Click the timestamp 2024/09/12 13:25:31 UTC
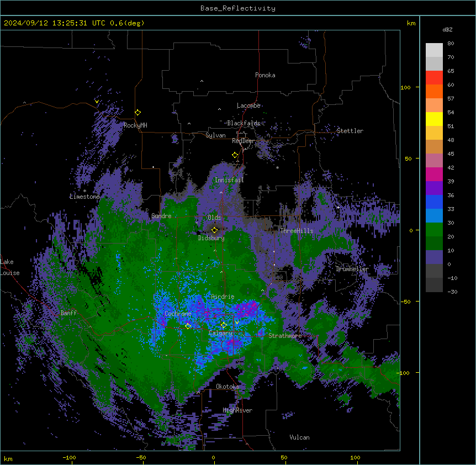The image size is (476, 465). [55, 23]
